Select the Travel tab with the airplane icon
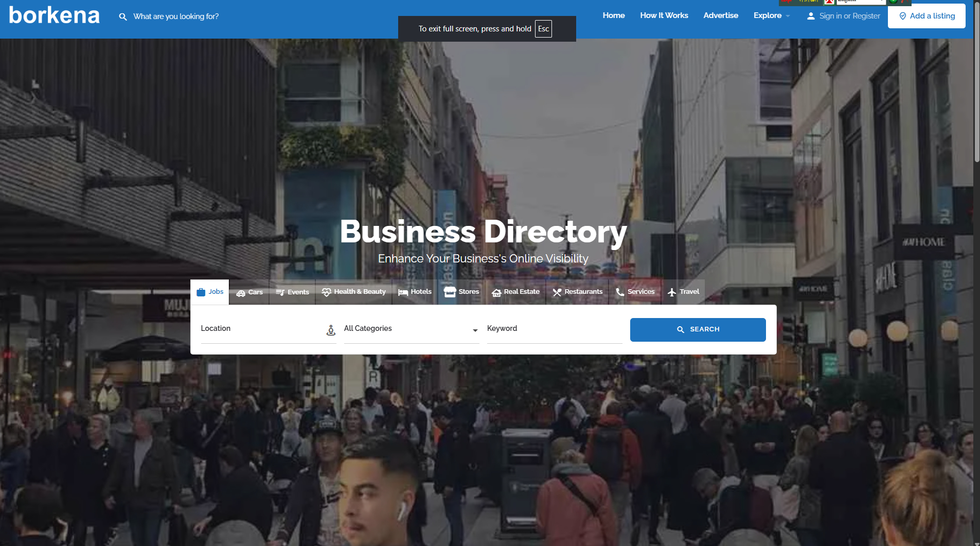The height and width of the screenshot is (546, 980). [683, 292]
